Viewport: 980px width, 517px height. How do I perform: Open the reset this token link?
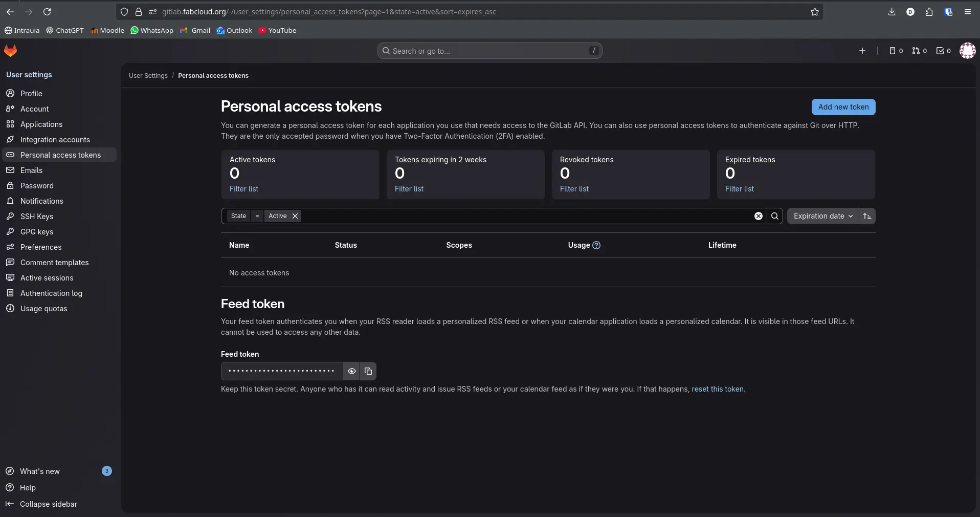[x=718, y=389]
